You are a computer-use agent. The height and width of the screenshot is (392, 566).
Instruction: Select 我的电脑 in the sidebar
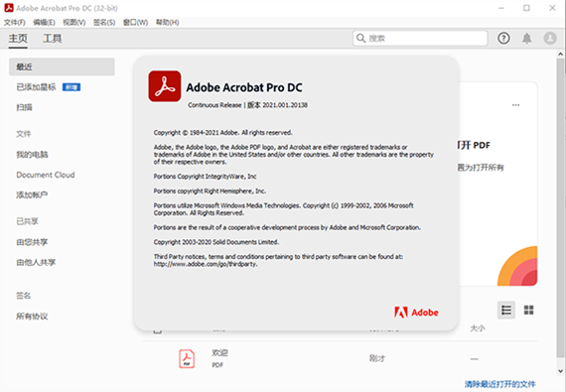[32, 155]
